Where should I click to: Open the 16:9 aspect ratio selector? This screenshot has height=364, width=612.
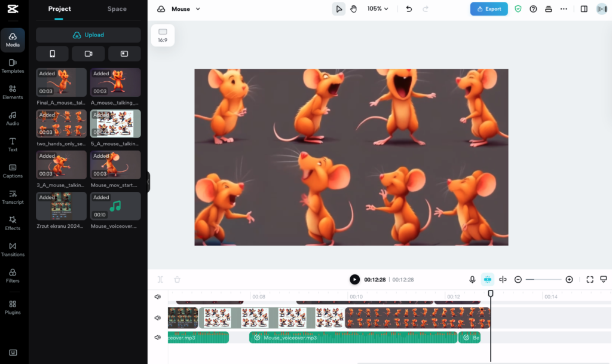[x=163, y=35]
